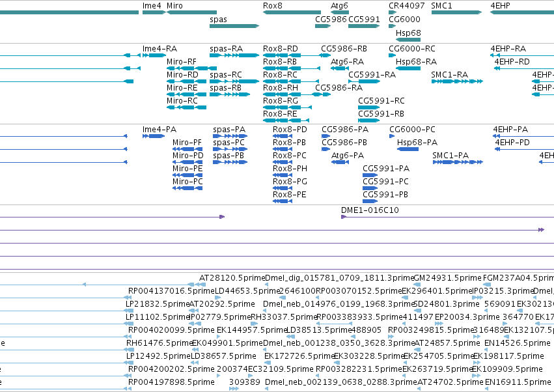Click the Miro-RE transcript
The width and height of the screenshot is (554, 392).
187,94
